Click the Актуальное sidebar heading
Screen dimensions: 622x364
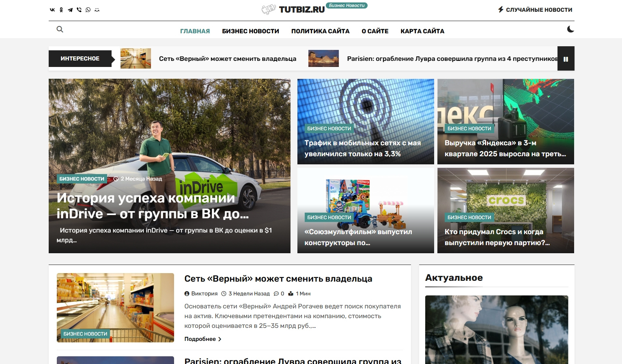point(454,278)
